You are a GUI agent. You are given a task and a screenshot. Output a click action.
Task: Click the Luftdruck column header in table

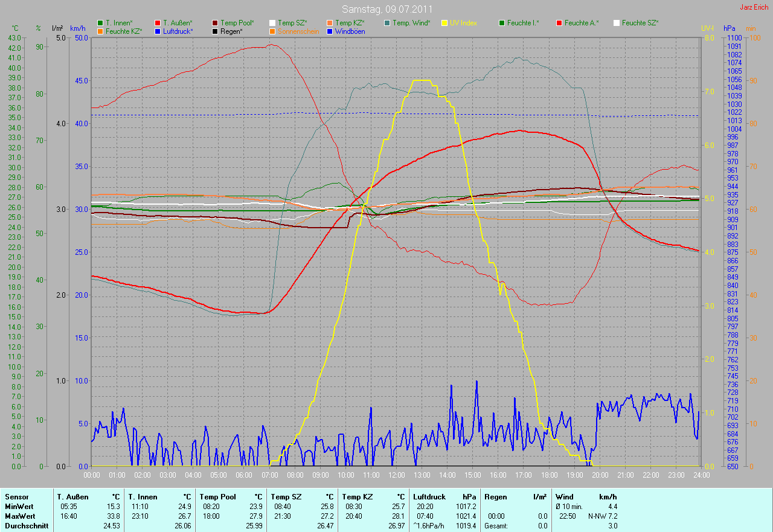tap(429, 497)
